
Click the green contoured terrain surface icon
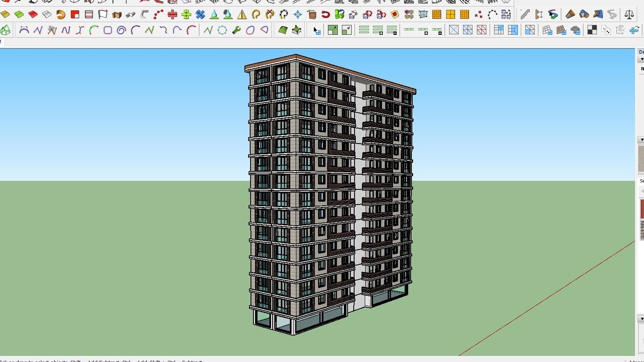283,30
